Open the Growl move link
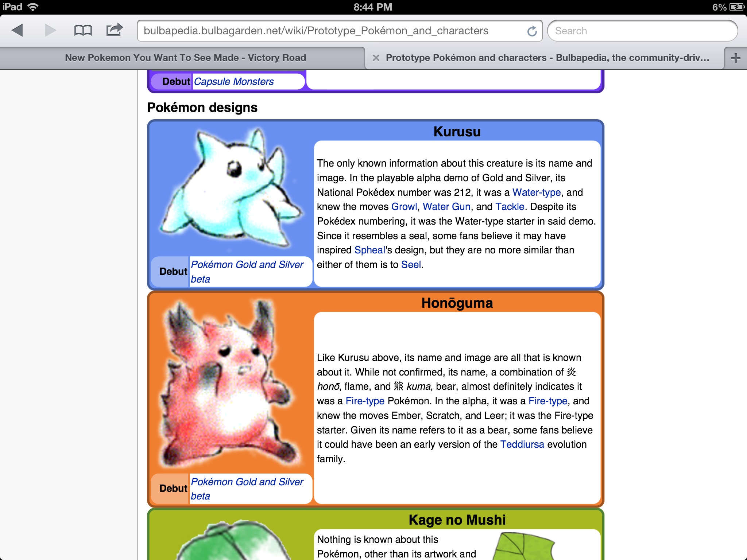The image size is (747, 560). tap(404, 207)
